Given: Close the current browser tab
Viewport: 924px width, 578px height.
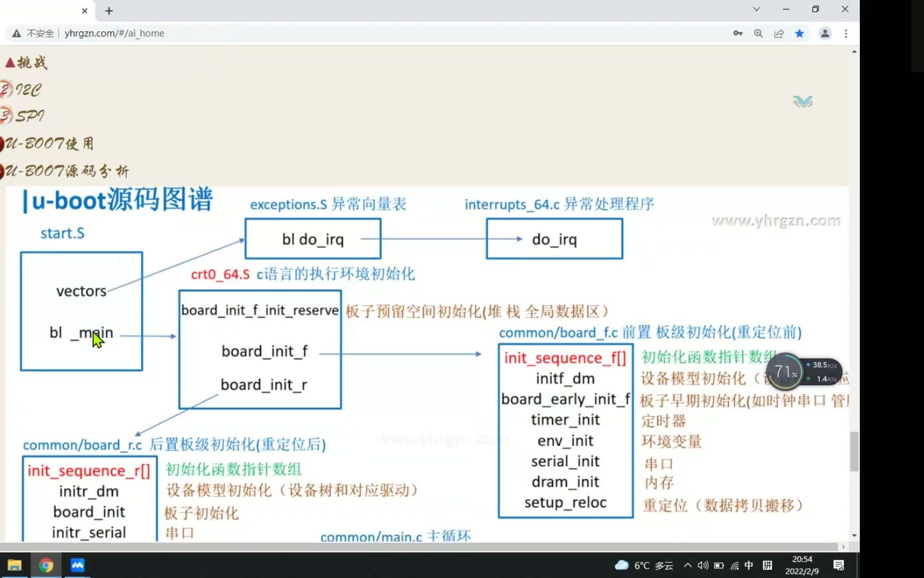Looking at the screenshot, I should tap(84, 11).
